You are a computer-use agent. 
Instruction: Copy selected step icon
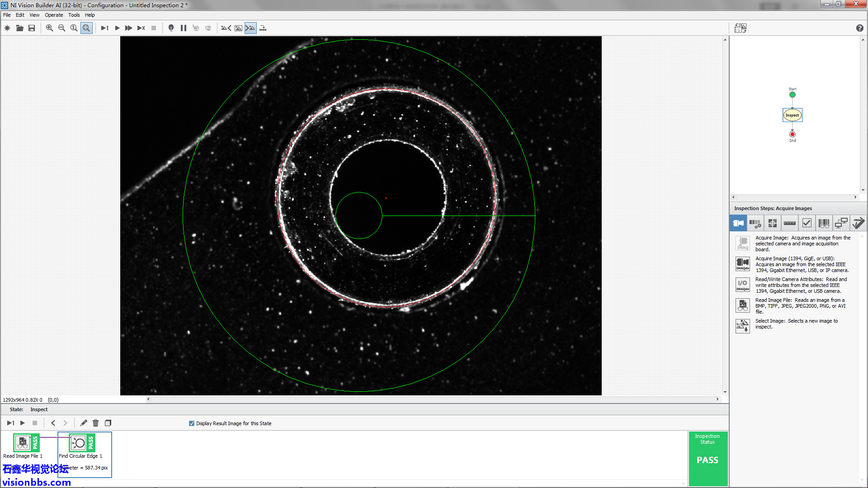108,423
